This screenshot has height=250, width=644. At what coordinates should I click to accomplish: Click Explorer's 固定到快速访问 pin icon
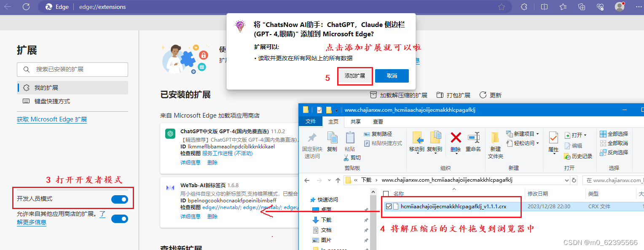(312, 137)
